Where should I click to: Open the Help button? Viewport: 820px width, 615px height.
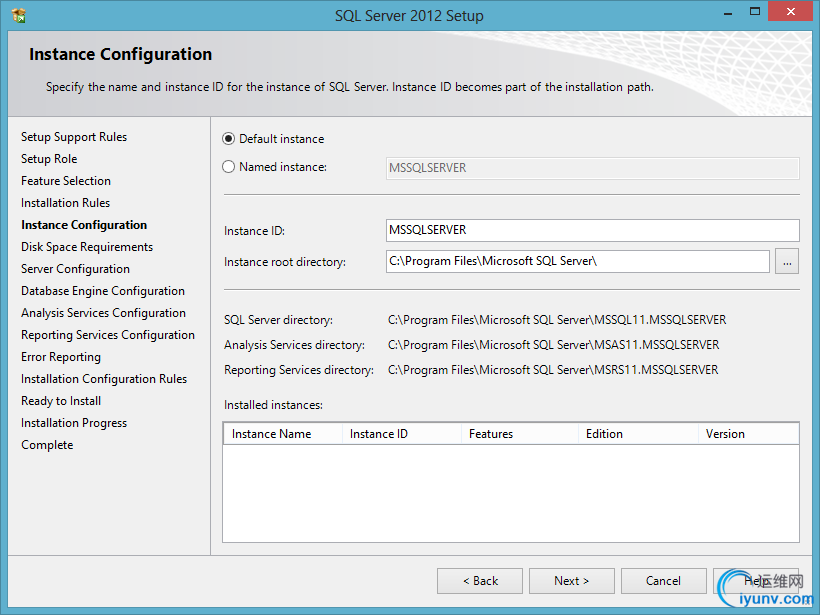click(x=756, y=581)
